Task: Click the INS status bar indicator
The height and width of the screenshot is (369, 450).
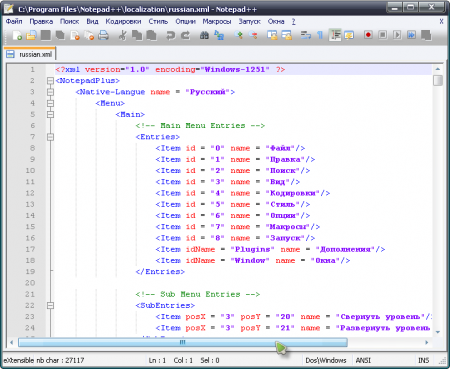Action: point(423,360)
